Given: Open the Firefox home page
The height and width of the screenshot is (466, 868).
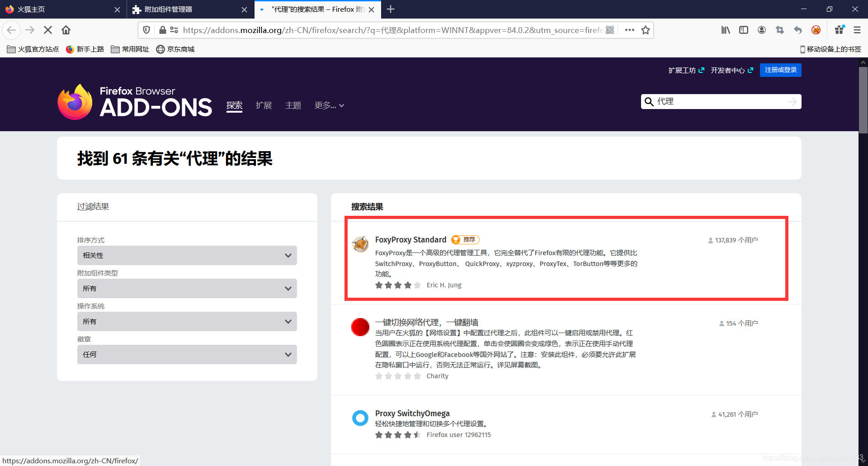Looking at the screenshot, I should tap(66, 30).
